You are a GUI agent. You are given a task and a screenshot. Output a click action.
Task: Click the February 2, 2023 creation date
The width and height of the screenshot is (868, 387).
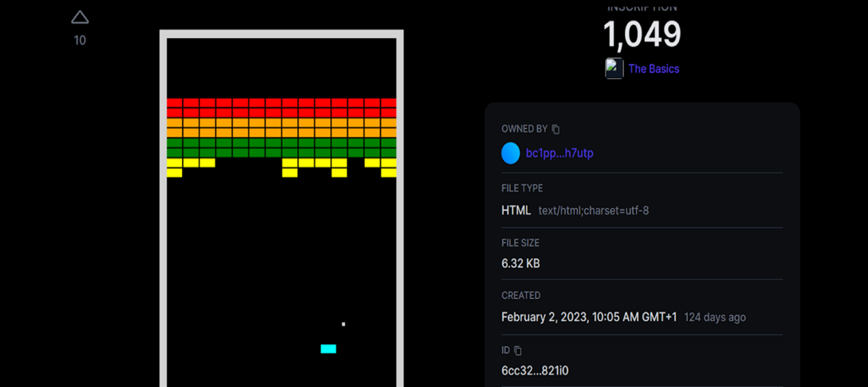coord(589,317)
